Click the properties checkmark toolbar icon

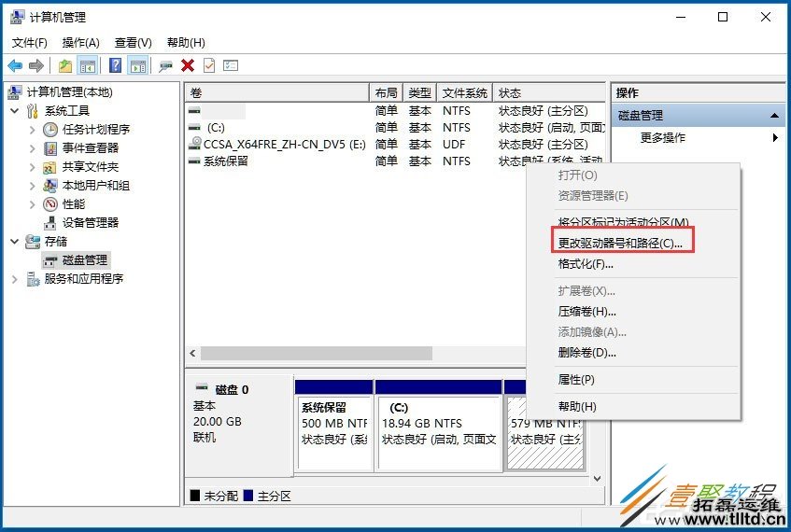pyautogui.click(x=209, y=65)
